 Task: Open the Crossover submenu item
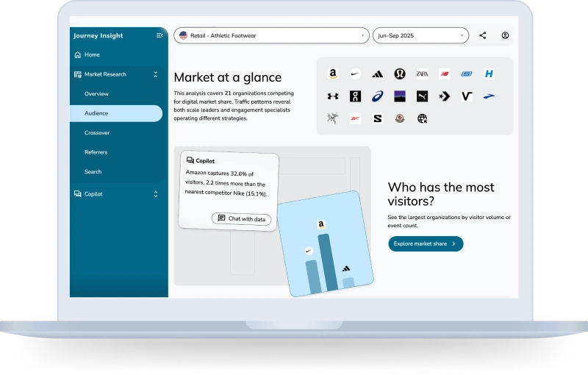tap(97, 133)
